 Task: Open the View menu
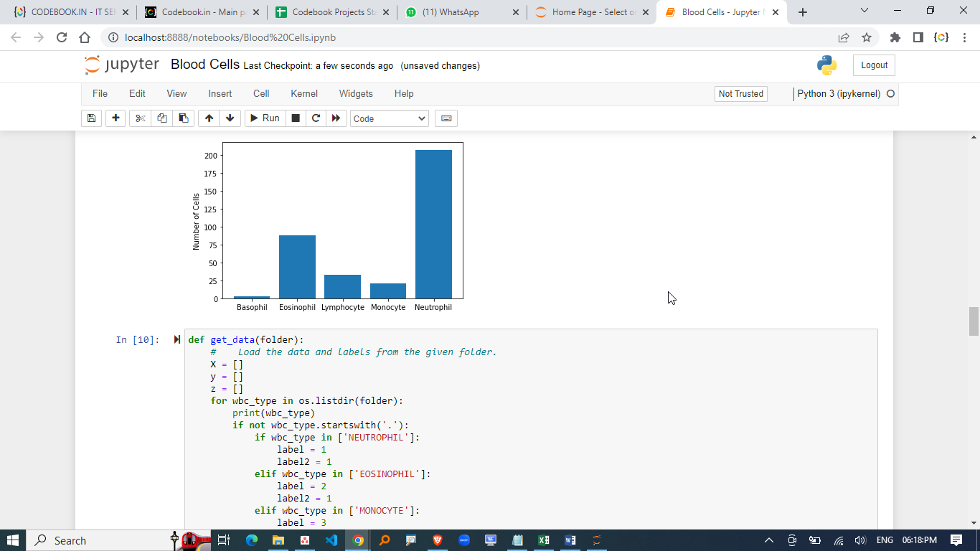pyautogui.click(x=176, y=94)
